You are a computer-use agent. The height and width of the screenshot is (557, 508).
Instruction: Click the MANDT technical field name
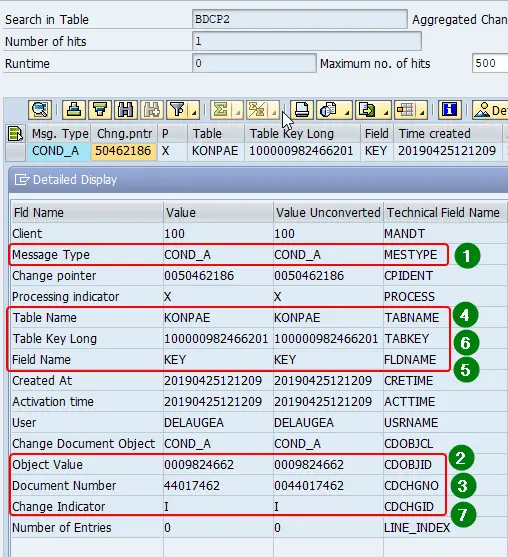(404, 234)
